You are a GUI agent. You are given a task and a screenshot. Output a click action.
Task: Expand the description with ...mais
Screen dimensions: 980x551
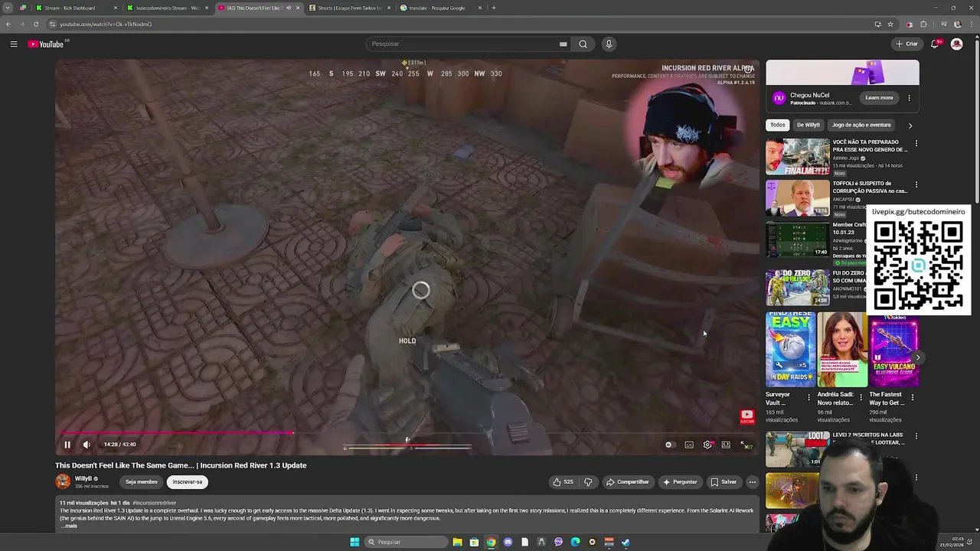point(69,526)
